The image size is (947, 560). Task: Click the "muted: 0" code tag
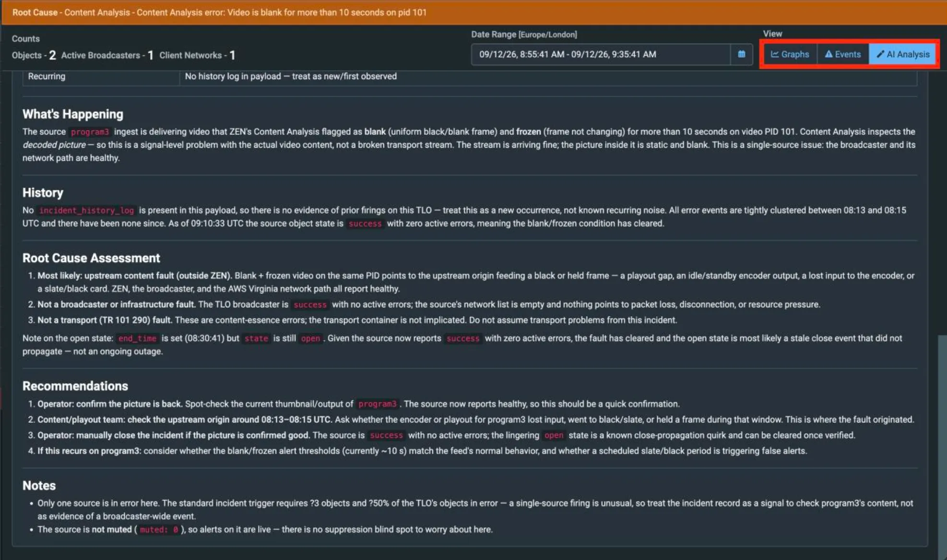(x=159, y=530)
